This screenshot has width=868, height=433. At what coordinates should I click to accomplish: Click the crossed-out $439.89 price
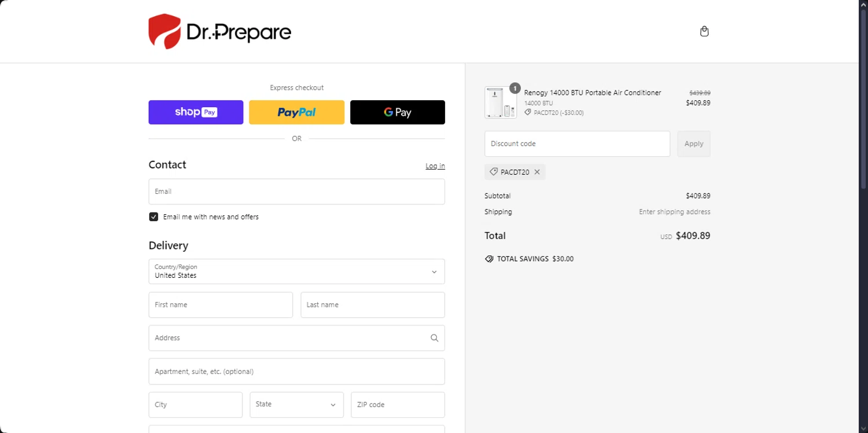pyautogui.click(x=700, y=93)
